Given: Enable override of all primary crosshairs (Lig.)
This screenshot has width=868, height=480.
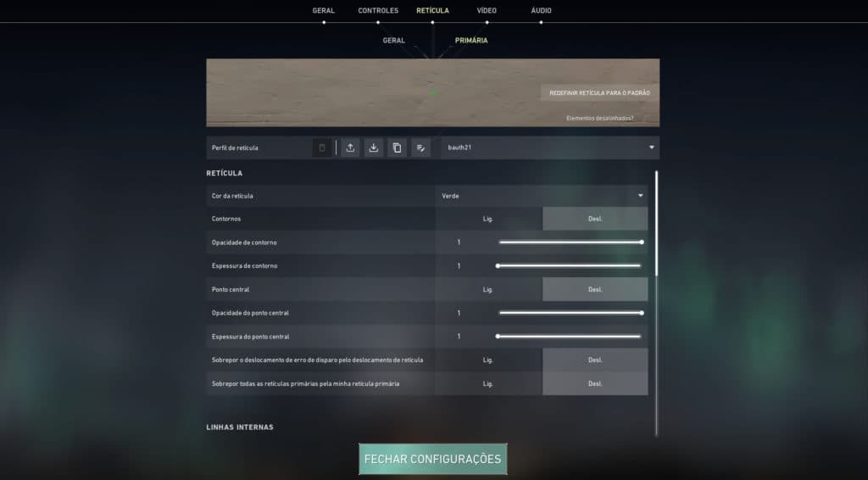Looking at the screenshot, I should 488,383.
